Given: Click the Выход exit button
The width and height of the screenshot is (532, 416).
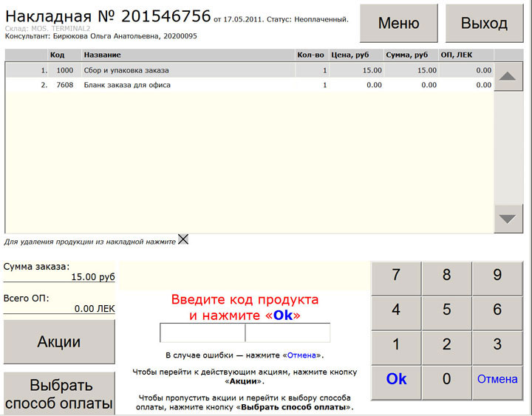Looking at the screenshot, I should [484, 24].
